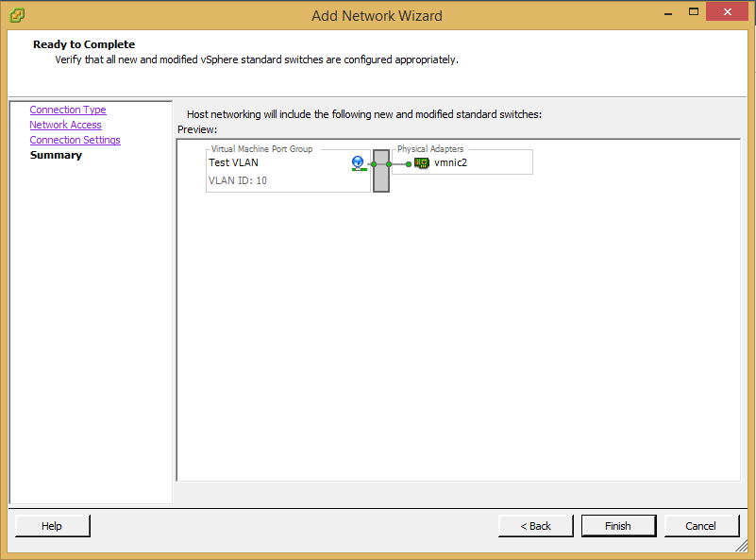
Task: Minimize the Add Network Wizard window
Action: click(x=668, y=12)
